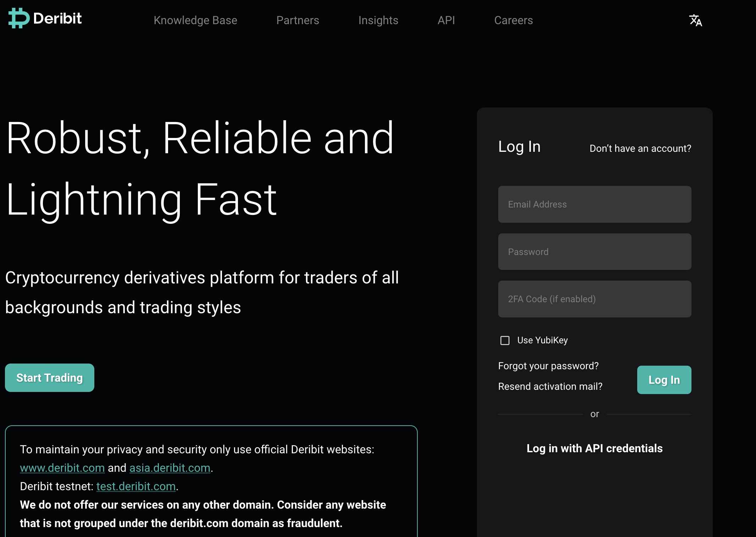Submit the form with Log In button
Image resolution: width=756 pixels, height=537 pixels.
664,380
